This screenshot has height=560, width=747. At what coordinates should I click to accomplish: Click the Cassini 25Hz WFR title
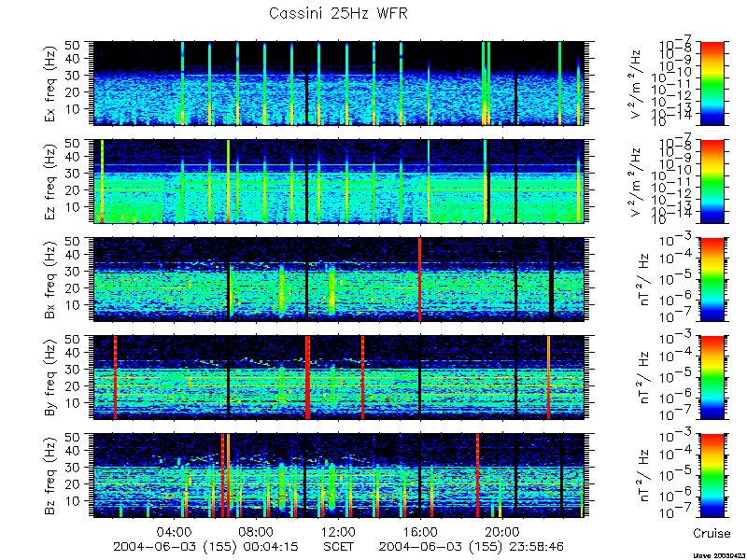338,13
